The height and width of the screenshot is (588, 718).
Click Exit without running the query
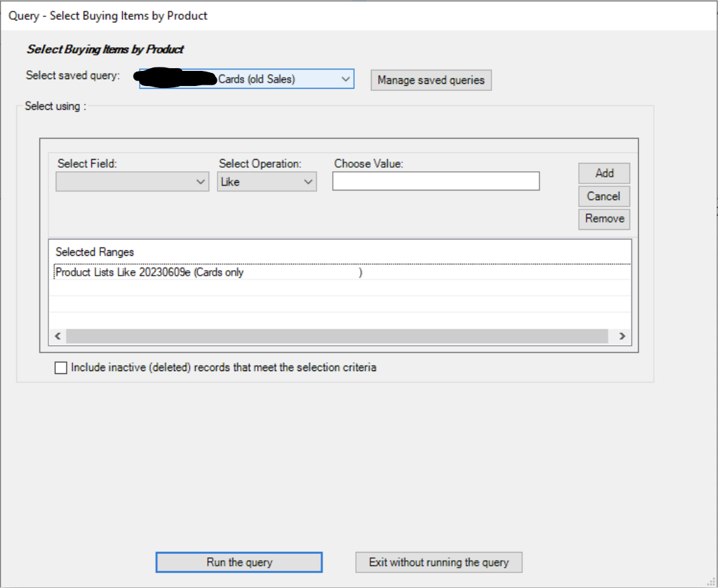click(438, 562)
